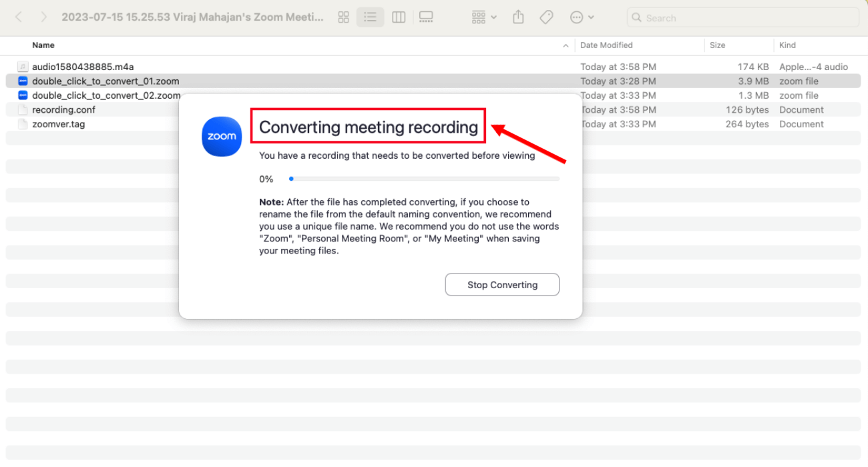Click the dialog note paragraph text
The width and height of the screenshot is (868, 467).
coord(409,226)
